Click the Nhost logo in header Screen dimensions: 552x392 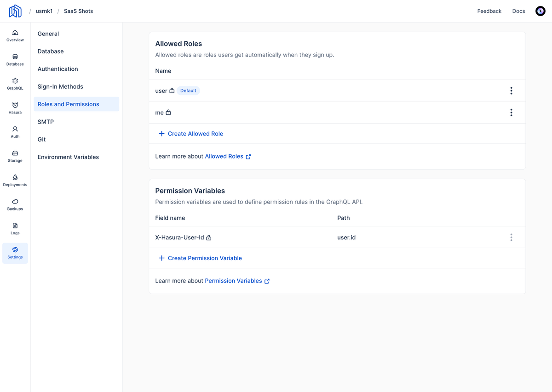15,11
